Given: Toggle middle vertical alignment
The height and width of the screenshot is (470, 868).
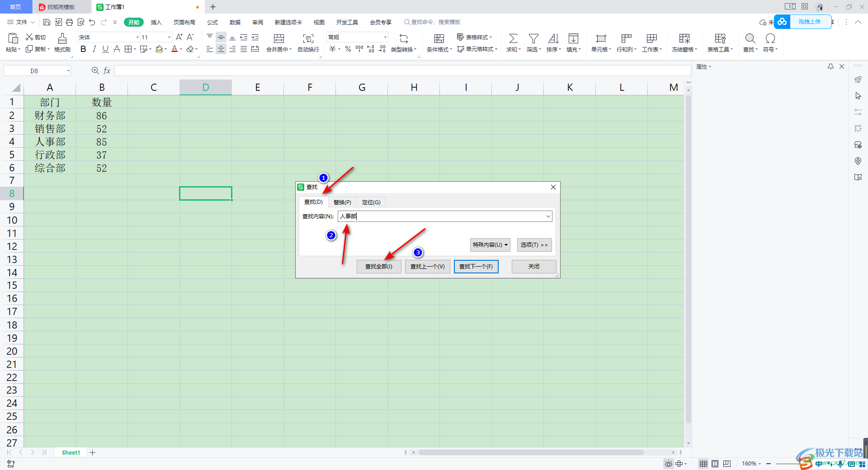Looking at the screenshot, I should pyautogui.click(x=221, y=37).
